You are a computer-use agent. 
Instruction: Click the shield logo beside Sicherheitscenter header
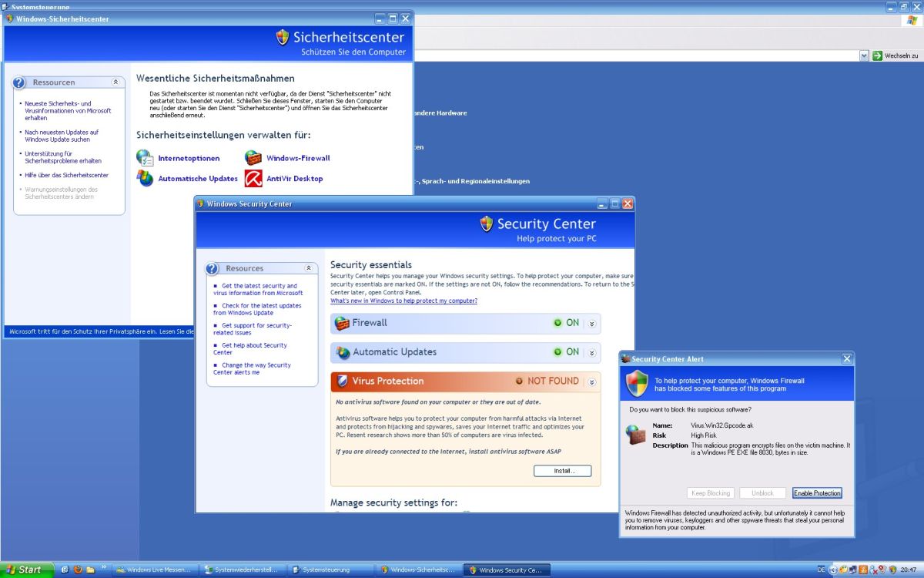(283, 37)
